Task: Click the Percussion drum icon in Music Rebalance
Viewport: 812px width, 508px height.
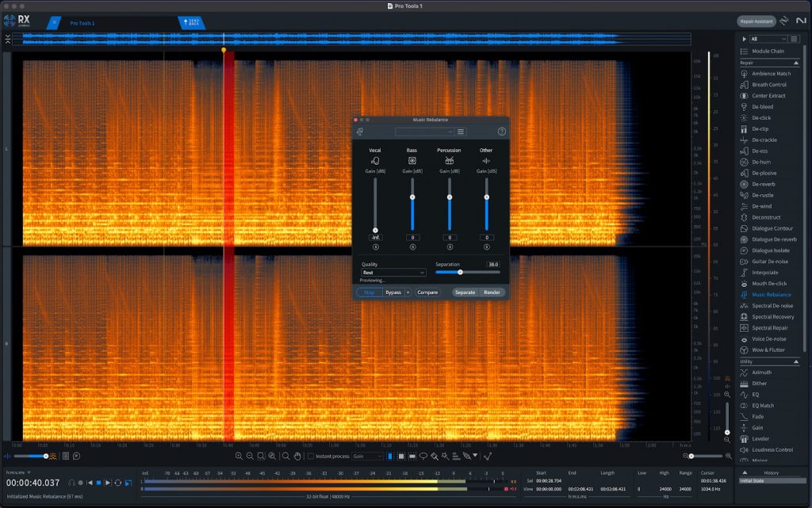Action: [x=450, y=160]
